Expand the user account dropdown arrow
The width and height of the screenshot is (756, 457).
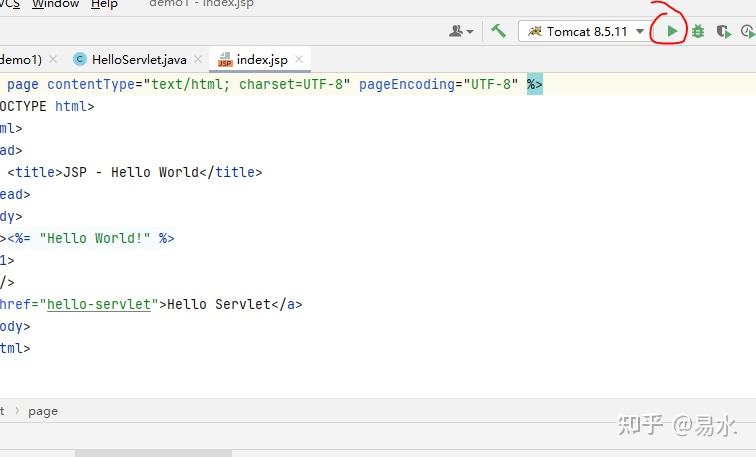pos(470,32)
